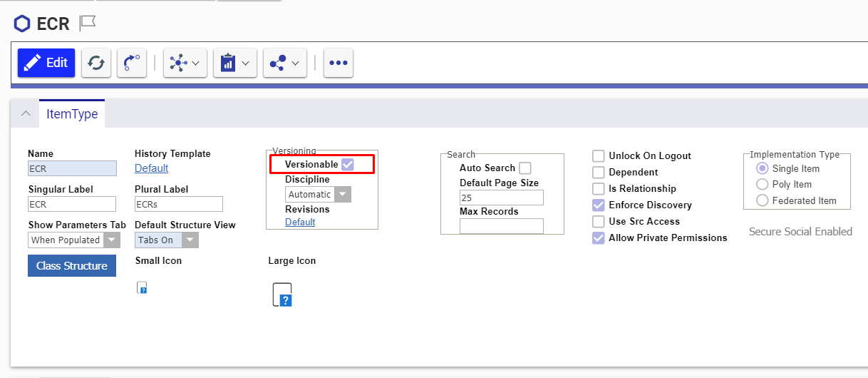Click the promote arrow icon in toolbar

coord(131,63)
